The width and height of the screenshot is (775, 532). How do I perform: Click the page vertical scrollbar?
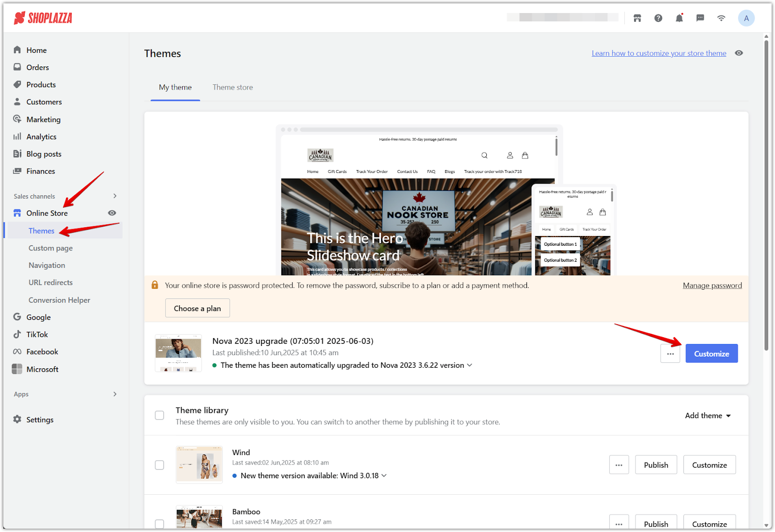(x=766, y=195)
